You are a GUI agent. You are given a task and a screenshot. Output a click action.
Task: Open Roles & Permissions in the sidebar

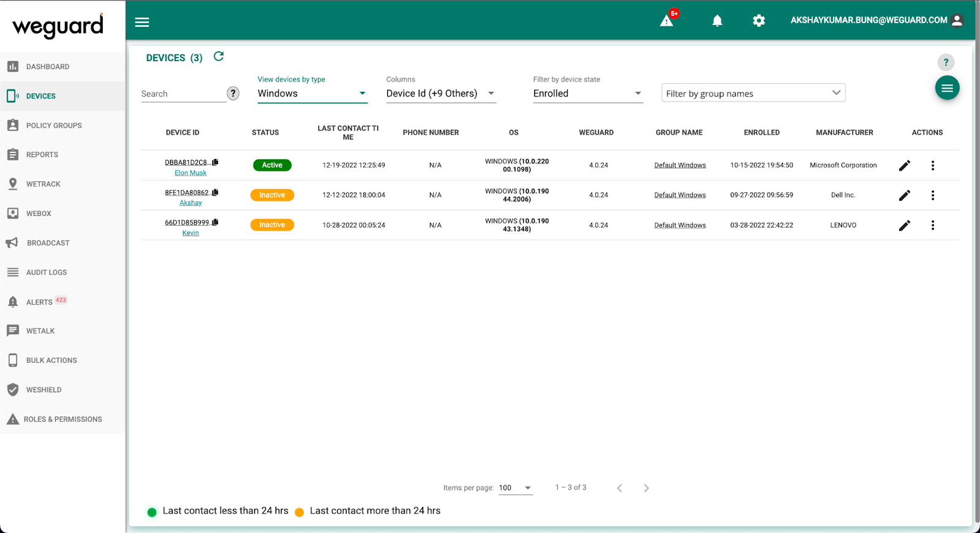pyautogui.click(x=62, y=419)
